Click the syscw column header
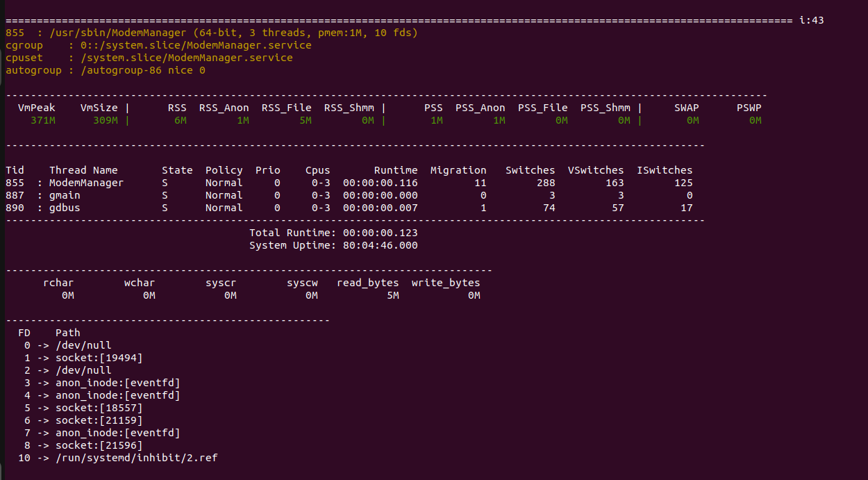This screenshot has width=868, height=480. (302, 283)
